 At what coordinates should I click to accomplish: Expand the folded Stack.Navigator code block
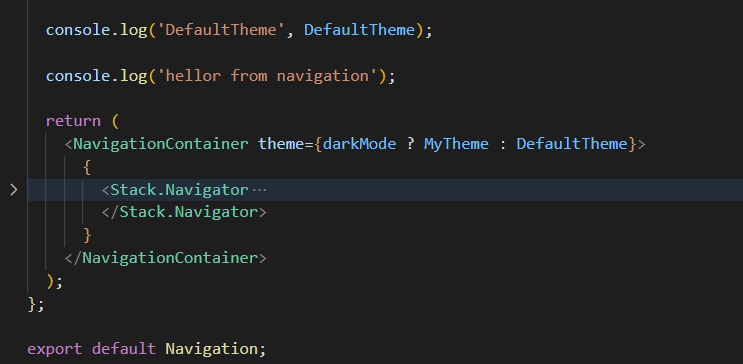pos(14,190)
